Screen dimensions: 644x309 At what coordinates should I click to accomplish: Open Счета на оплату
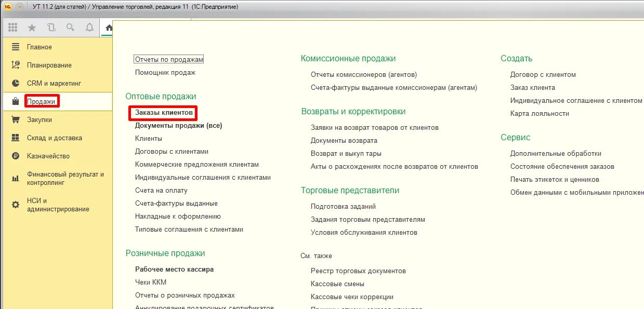click(x=161, y=190)
